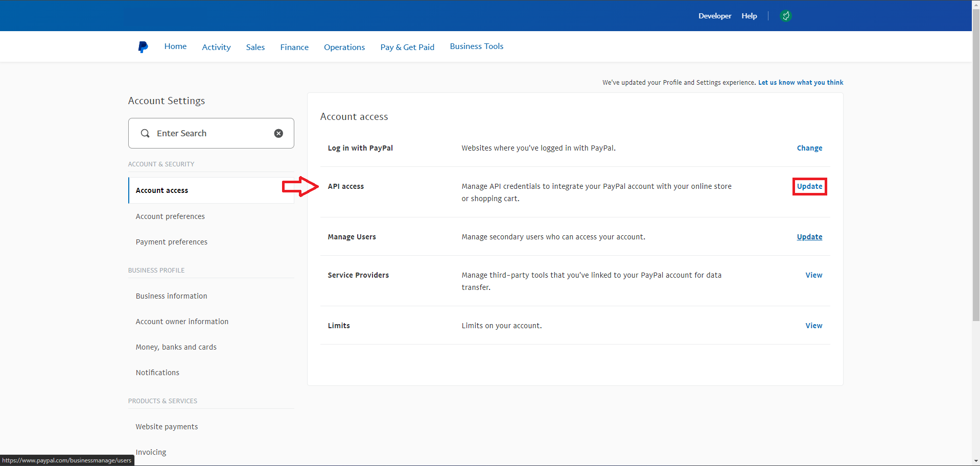Click Update for API access
The width and height of the screenshot is (980, 466).
coord(810,186)
